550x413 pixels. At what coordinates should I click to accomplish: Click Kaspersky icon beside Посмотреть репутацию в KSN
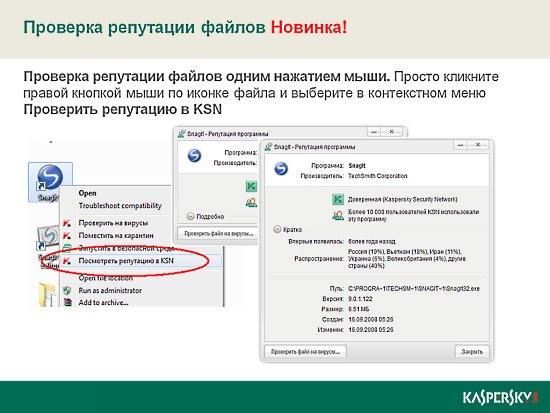point(67,261)
